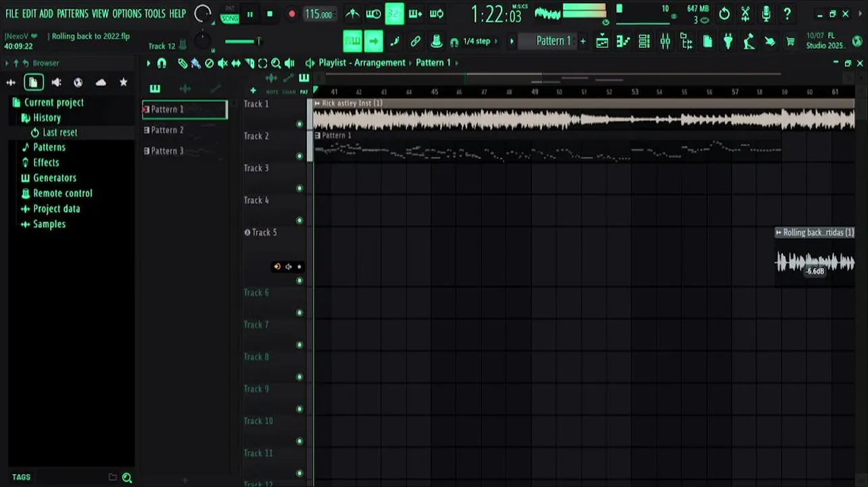
Task: Collapse the Current project tree node
Action: click(x=48, y=103)
